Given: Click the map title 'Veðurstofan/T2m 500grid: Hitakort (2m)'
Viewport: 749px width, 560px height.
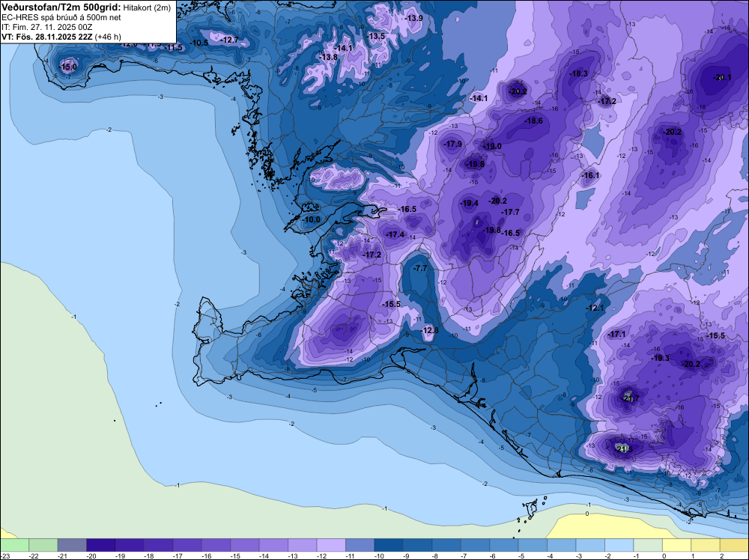Looking at the screenshot, I should [86, 7].
